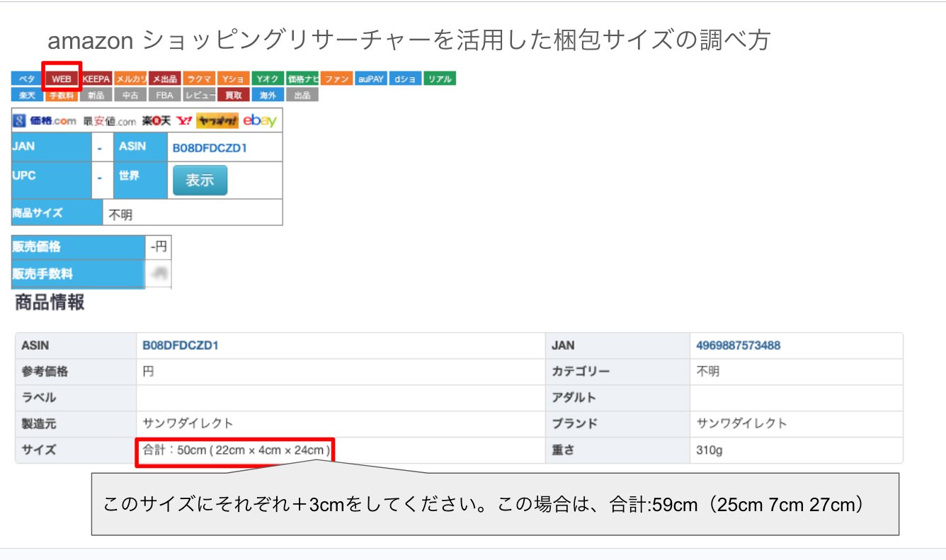Click the WEB tag button
946x560 pixels.
coord(62,79)
